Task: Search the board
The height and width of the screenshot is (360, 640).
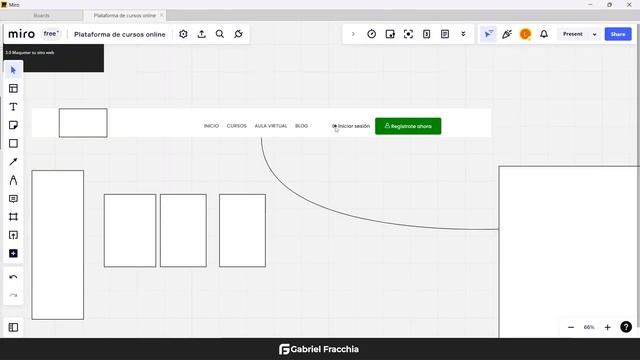Action: coord(220,34)
